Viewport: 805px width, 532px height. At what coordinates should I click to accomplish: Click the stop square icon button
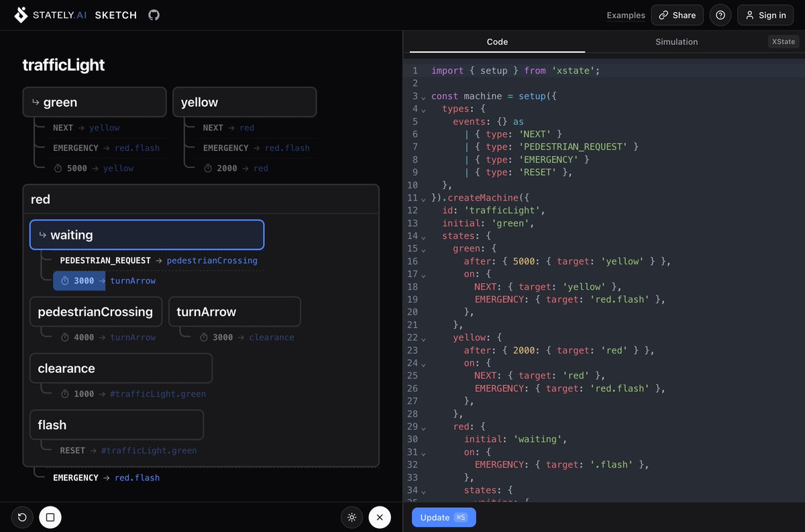pyautogui.click(x=50, y=517)
